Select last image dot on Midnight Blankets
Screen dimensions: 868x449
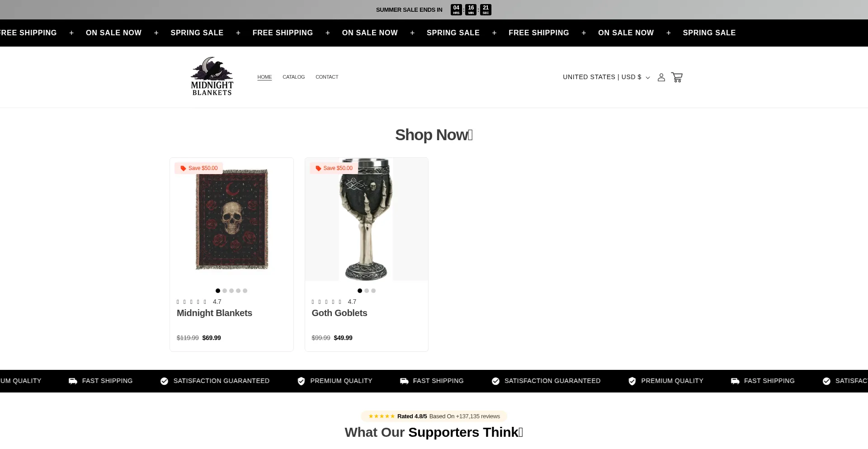click(x=245, y=291)
